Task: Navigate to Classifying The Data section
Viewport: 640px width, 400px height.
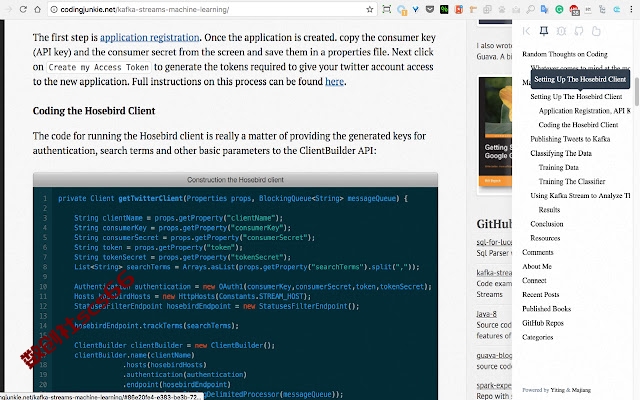Action: [x=561, y=153]
